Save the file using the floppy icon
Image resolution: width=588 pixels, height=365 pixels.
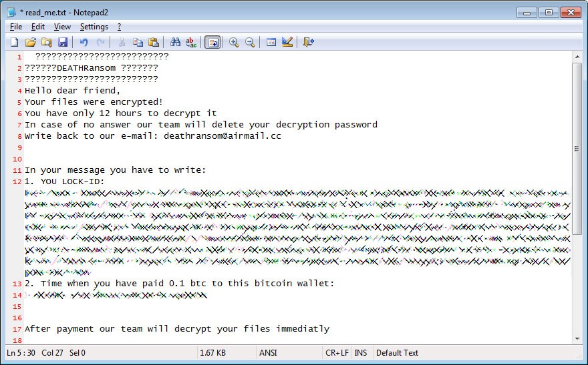(x=62, y=42)
